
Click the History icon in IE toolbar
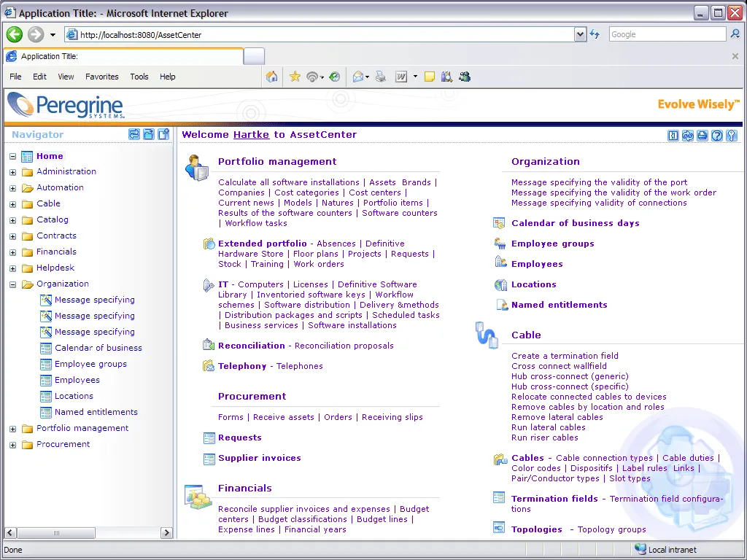click(x=334, y=77)
